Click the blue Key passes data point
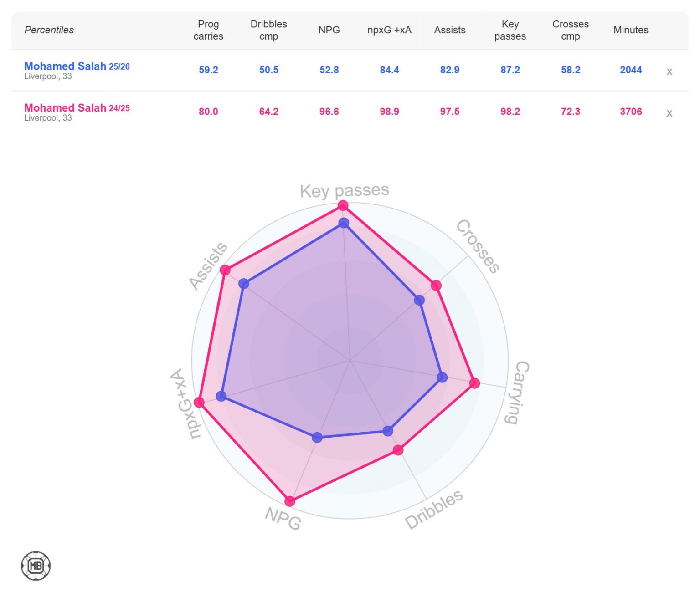 pyautogui.click(x=344, y=223)
